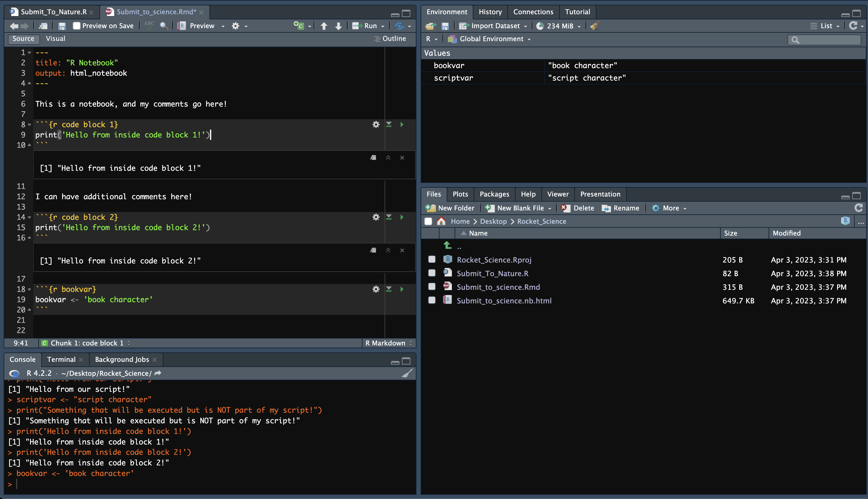Image resolution: width=868 pixels, height=499 pixels.
Task: Go up to parent directory arrow
Action: (447, 245)
